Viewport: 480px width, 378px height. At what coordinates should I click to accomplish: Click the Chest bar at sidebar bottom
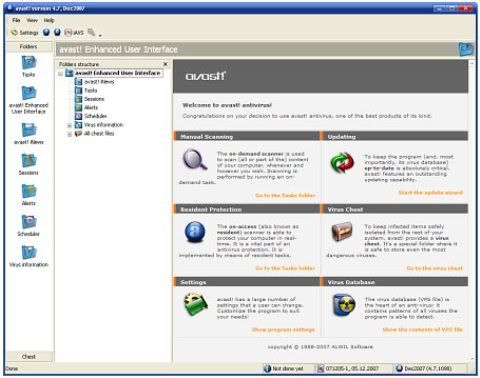pos(29,357)
